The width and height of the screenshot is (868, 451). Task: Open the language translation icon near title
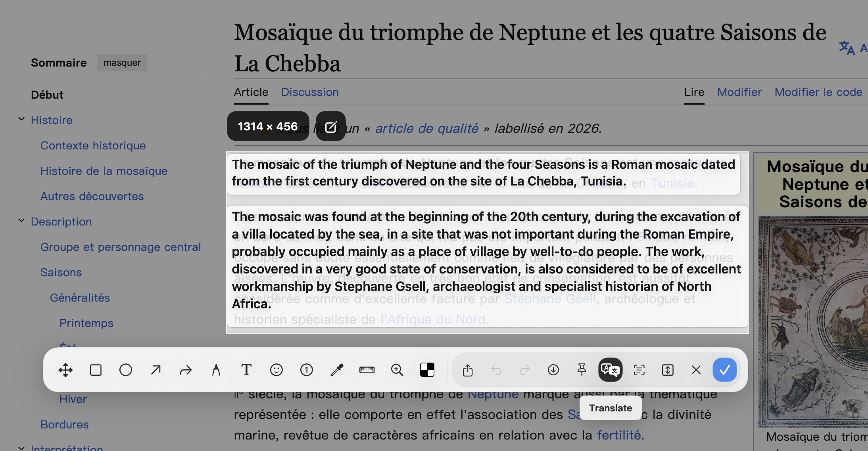[847, 48]
